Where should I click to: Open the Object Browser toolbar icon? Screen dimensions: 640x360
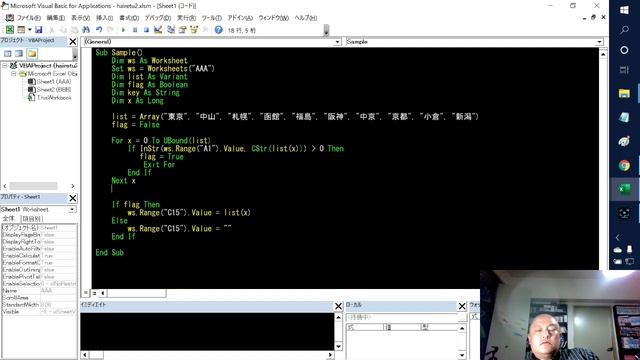(194, 29)
